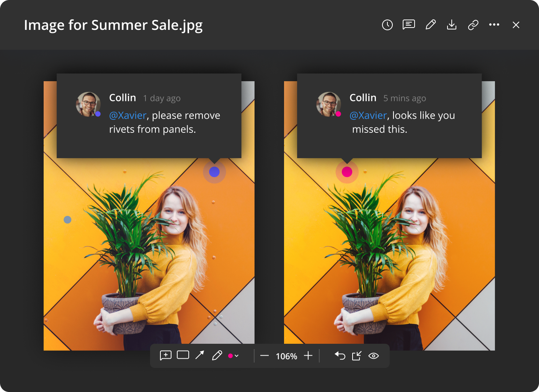Open the more options ellipsis menu
The height and width of the screenshot is (392, 539).
(494, 25)
